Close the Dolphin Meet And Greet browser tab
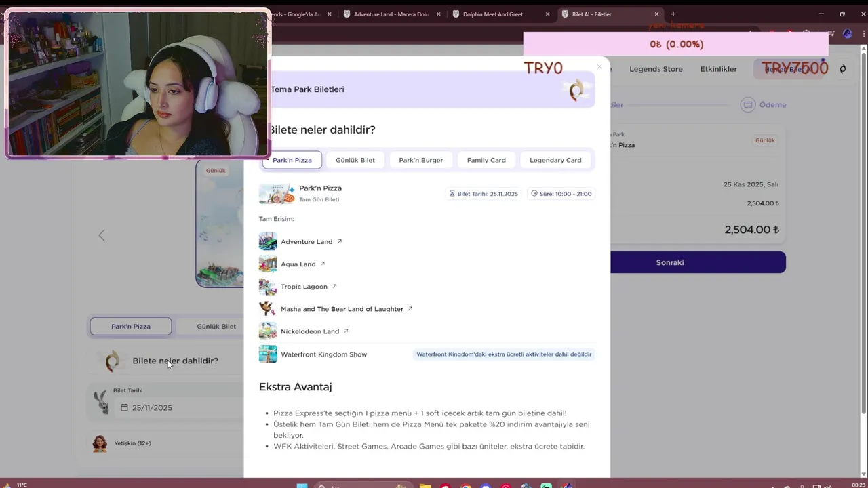Image resolution: width=868 pixels, height=488 pixels. (547, 14)
